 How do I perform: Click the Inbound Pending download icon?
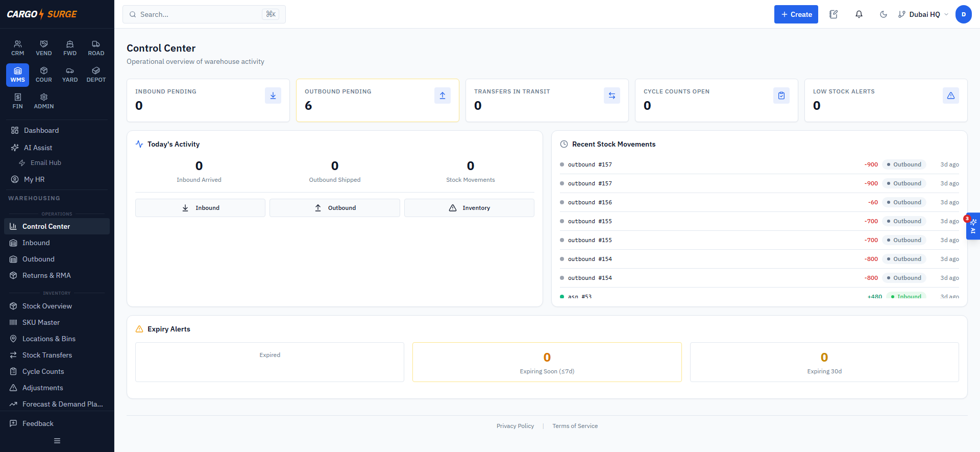click(273, 96)
